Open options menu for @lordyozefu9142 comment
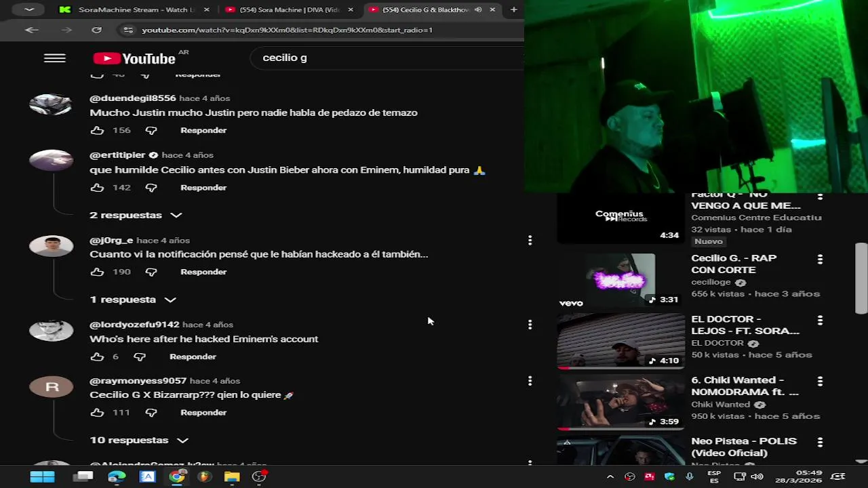The width and height of the screenshot is (868, 488). pos(530,325)
